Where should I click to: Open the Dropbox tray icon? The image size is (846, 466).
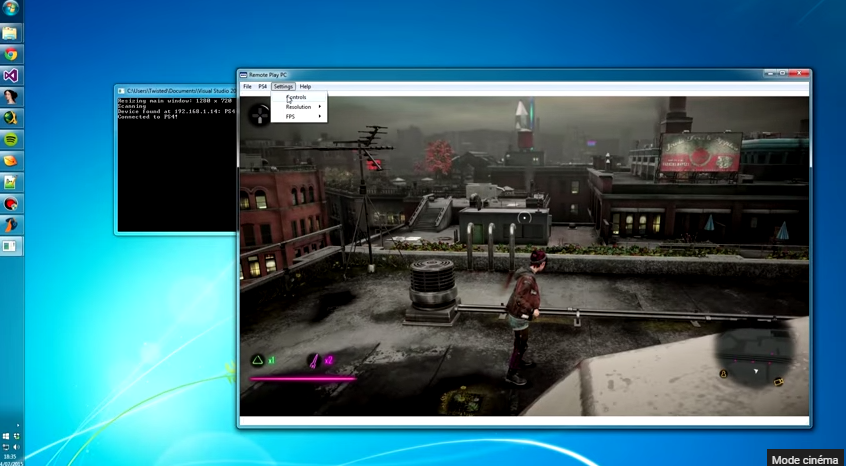[17, 436]
